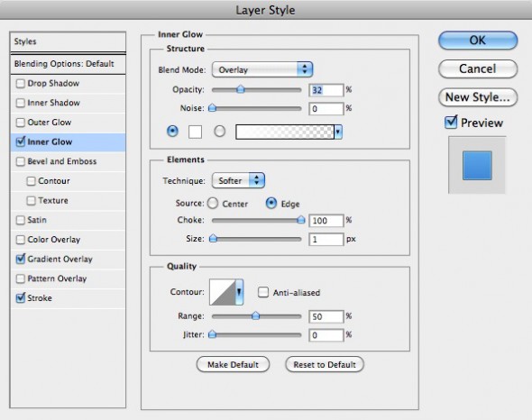Uncheck the Inner Glow checkbox

pos(21,142)
